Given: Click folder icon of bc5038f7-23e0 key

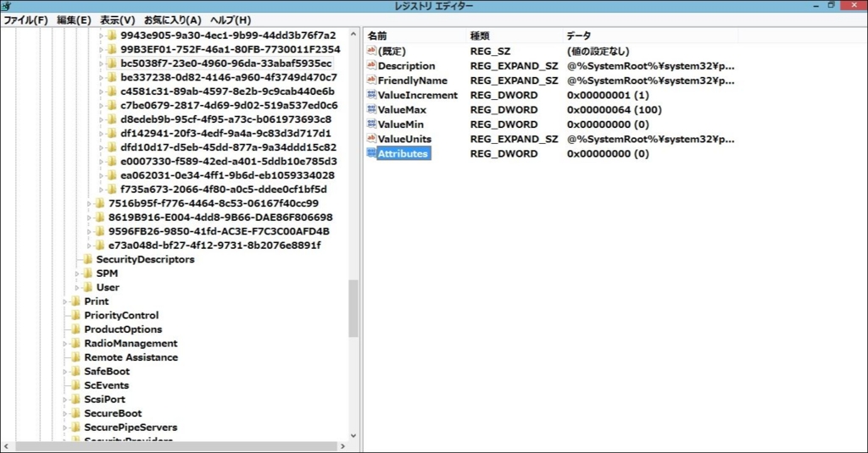Looking at the screenshot, I should tap(113, 63).
